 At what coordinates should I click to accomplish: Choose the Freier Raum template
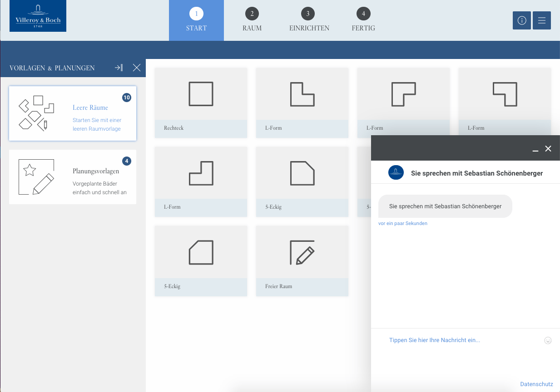click(x=302, y=261)
